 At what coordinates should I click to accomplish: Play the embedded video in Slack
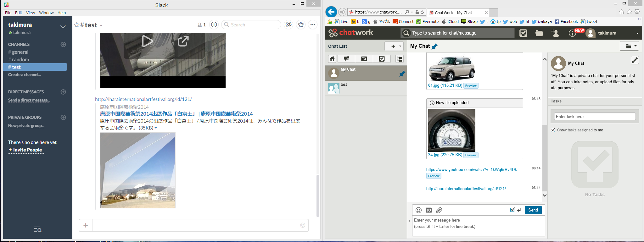pyautogui.click(x=147, y=41)
